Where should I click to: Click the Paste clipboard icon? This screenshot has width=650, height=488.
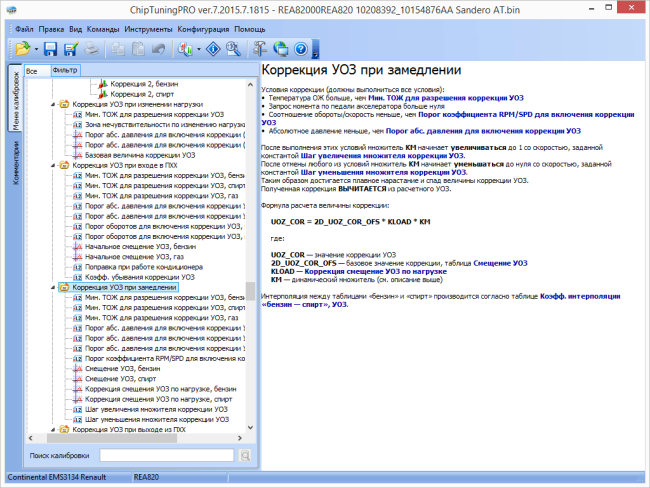click(x=138, y=49)
